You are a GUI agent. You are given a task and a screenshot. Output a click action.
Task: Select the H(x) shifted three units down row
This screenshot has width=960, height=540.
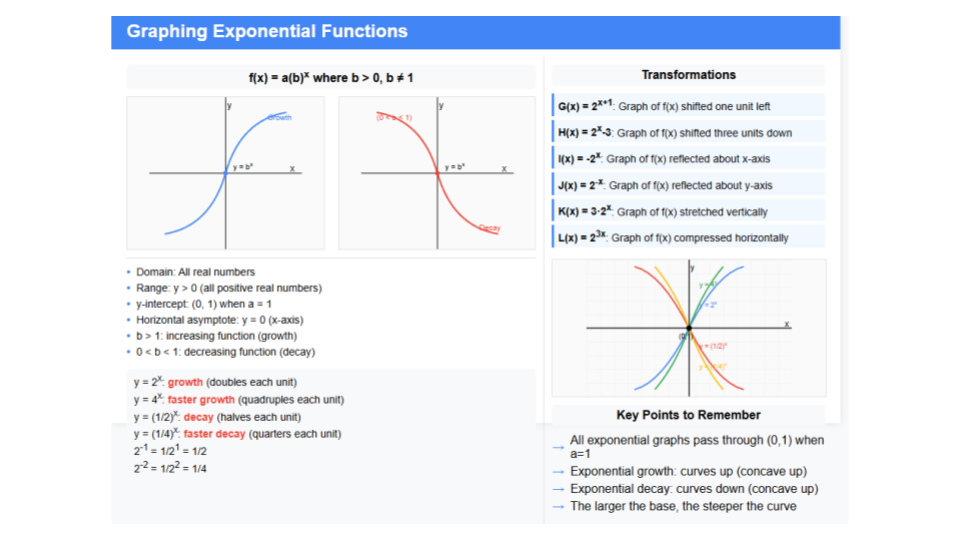(x=688, y=132)
